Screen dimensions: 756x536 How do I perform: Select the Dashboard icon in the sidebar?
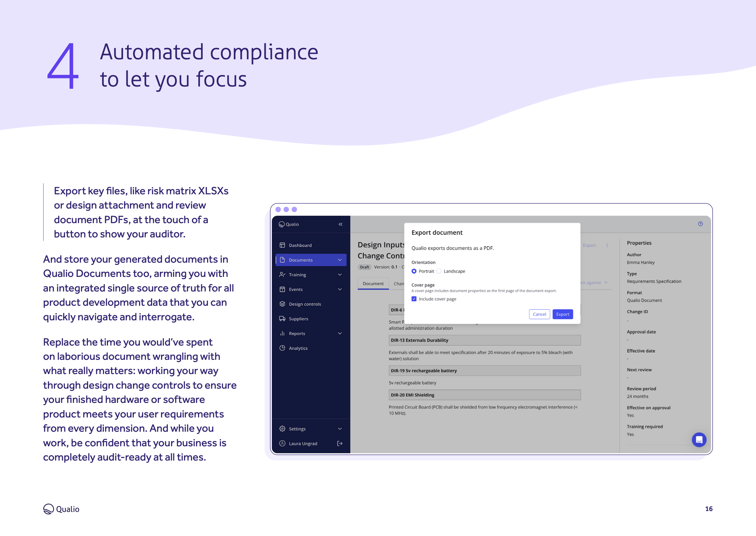point(282,245)
